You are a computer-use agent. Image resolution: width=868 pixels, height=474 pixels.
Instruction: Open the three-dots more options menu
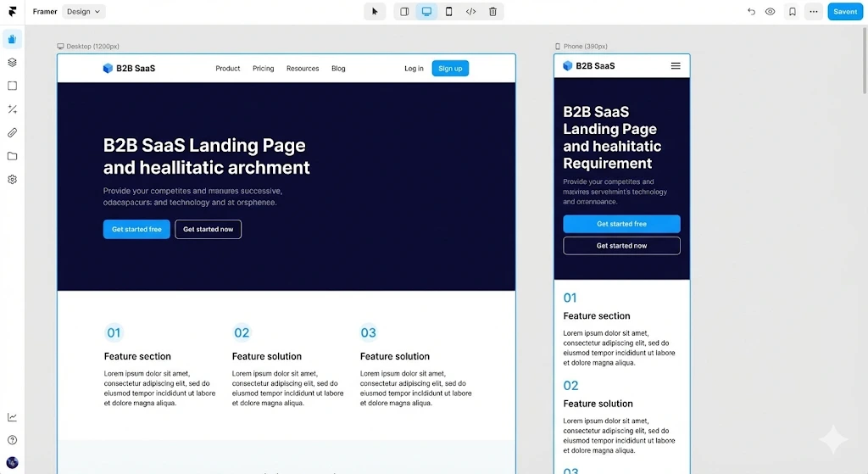click(x=814, y=12)
